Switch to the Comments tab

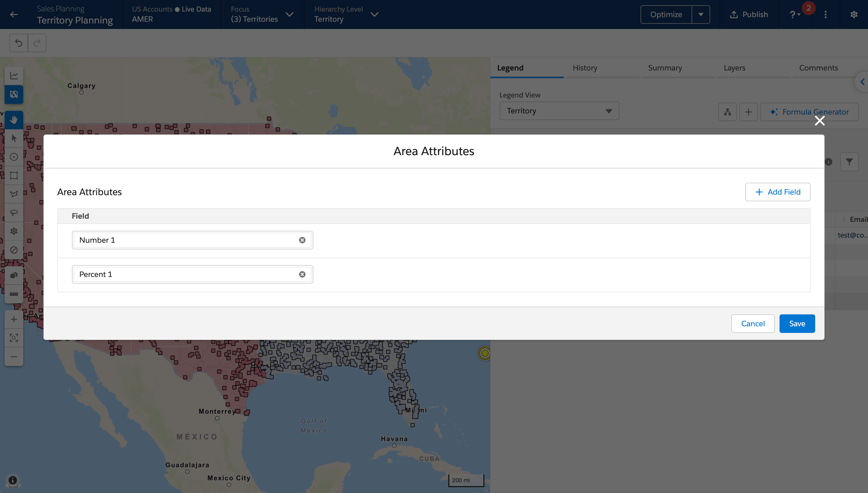(x=818, y=68)
